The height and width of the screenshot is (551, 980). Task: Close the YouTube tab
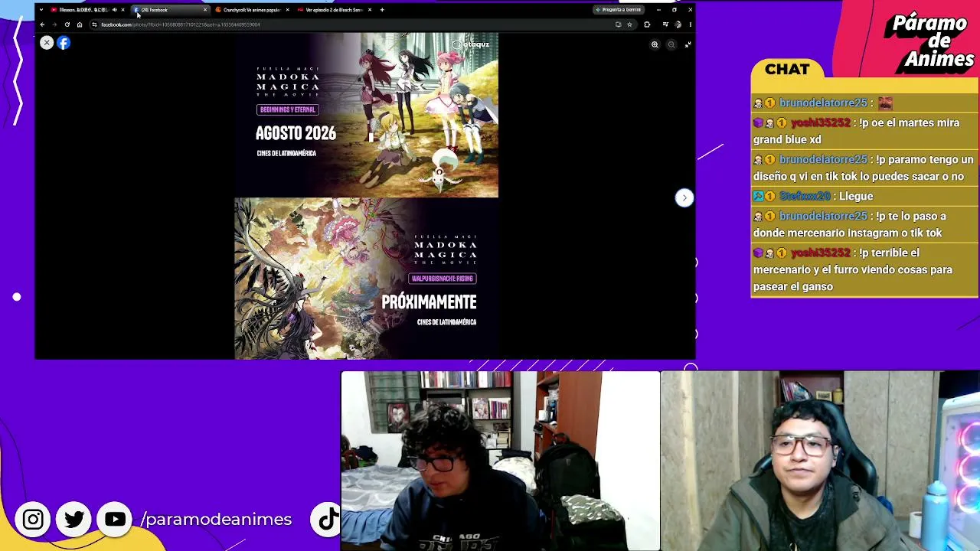(122, 10)
